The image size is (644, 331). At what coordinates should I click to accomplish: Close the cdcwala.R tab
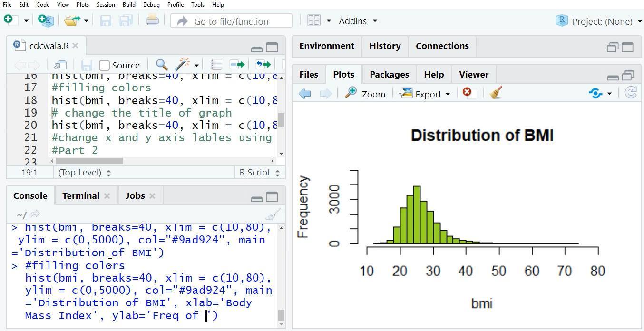75,46
